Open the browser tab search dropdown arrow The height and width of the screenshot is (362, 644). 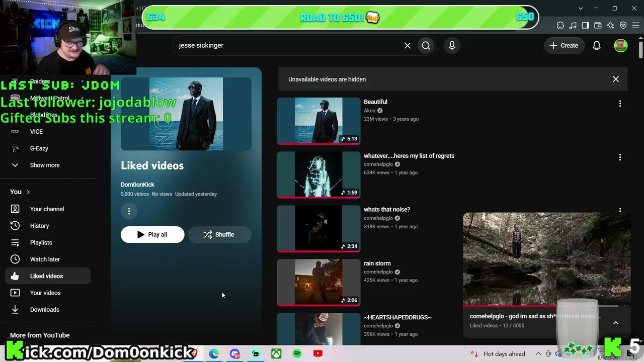coord(581,9)
